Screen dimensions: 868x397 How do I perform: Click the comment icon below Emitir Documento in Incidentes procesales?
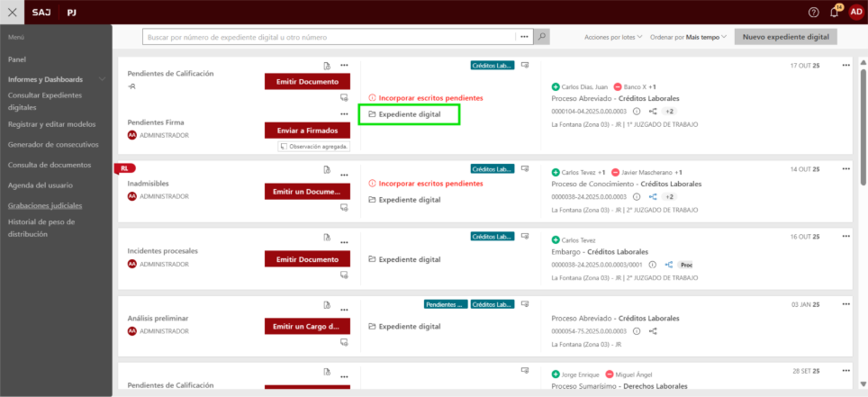(x=343, y=275)
